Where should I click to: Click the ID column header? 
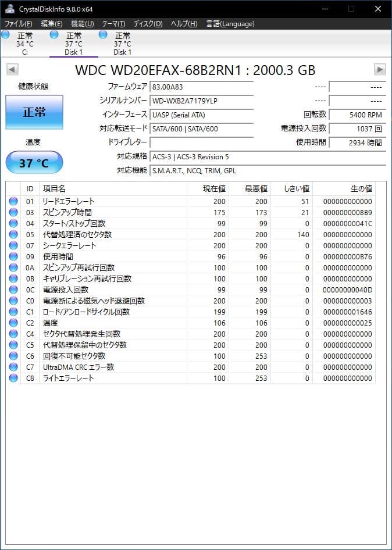(x=30, y=189)
